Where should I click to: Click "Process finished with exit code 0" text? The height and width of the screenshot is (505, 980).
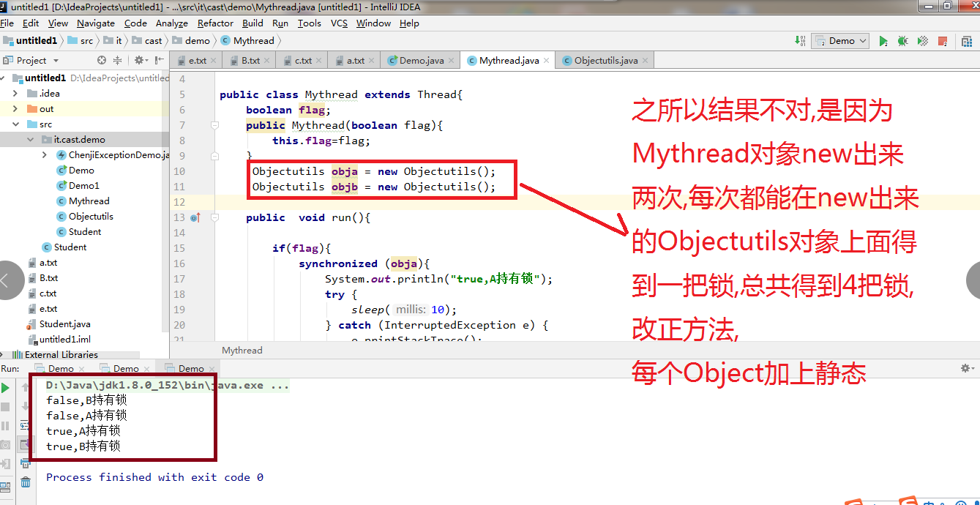coord(154,477)
